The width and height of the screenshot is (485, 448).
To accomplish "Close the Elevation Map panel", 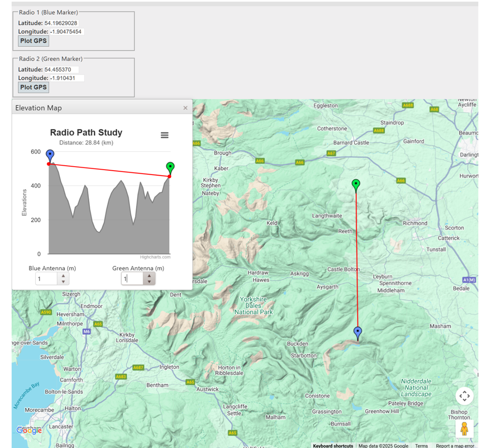I will pyautogui.click(x=185, y=108).
